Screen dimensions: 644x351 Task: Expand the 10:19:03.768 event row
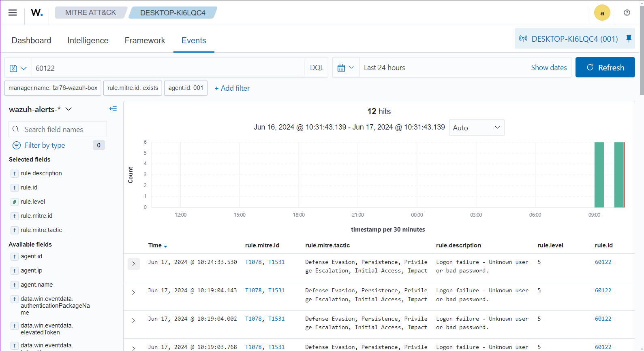[133, 348]
